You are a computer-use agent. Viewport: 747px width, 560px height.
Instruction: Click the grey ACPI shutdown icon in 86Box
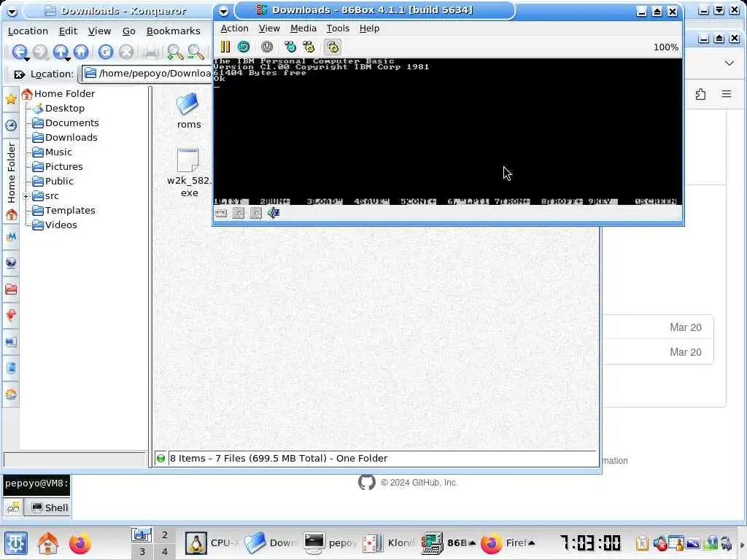click(x=267, y=47)
